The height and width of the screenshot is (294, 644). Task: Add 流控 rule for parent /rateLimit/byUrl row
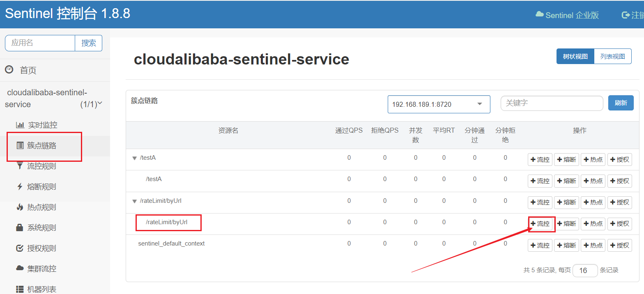540,202
